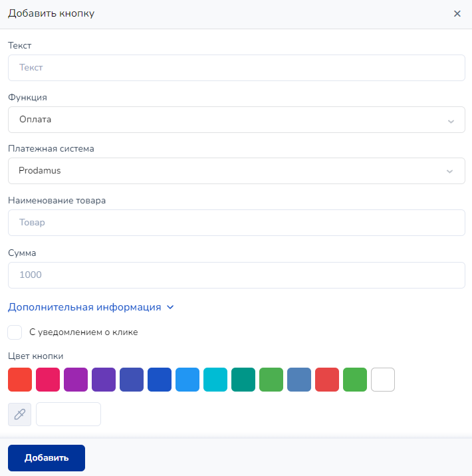Focus the Наименование товара field

236,223
